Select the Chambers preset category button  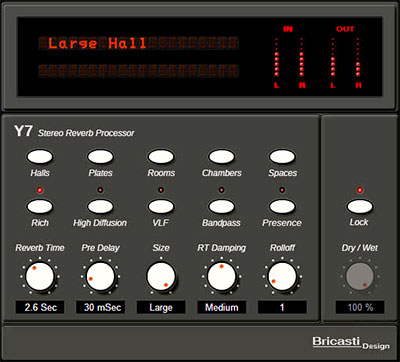(221, 156)
